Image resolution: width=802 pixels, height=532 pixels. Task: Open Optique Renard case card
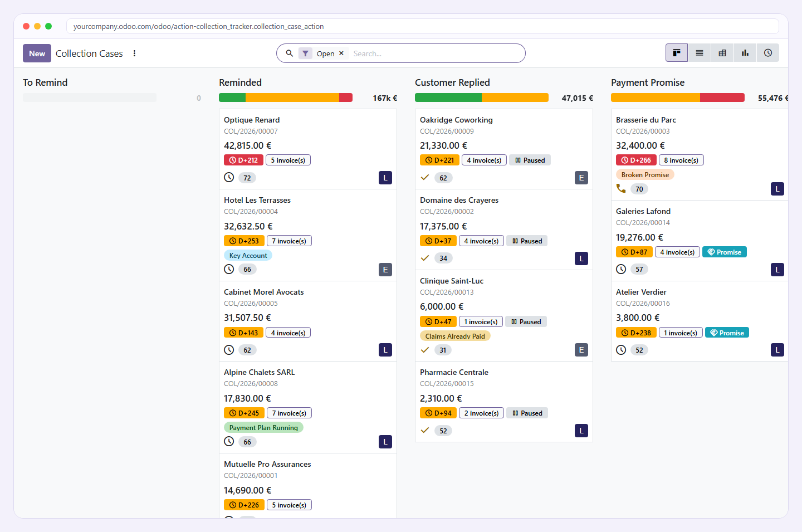pos(308,149)
